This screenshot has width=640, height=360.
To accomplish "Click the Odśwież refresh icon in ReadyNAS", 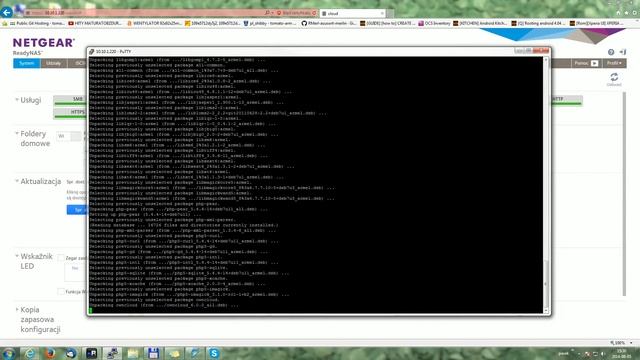I will click(614, 77).
